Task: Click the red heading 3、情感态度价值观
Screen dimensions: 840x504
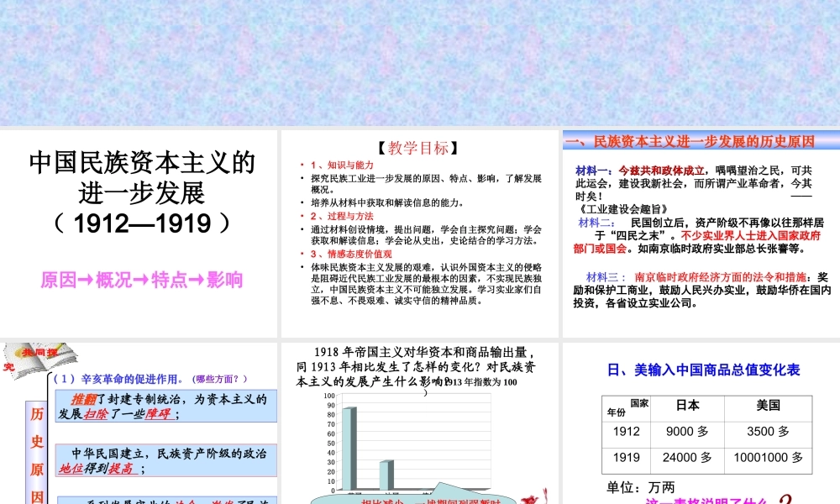Action: pos(351,254)
